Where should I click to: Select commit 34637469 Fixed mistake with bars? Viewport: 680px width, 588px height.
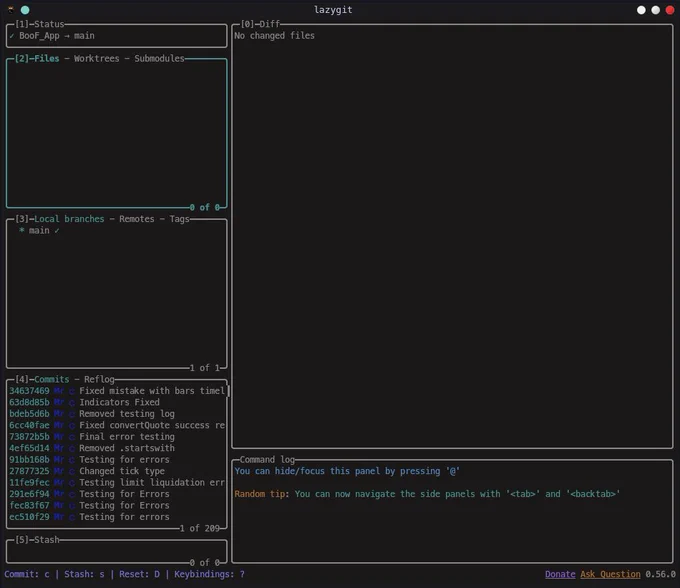(117, 391)
